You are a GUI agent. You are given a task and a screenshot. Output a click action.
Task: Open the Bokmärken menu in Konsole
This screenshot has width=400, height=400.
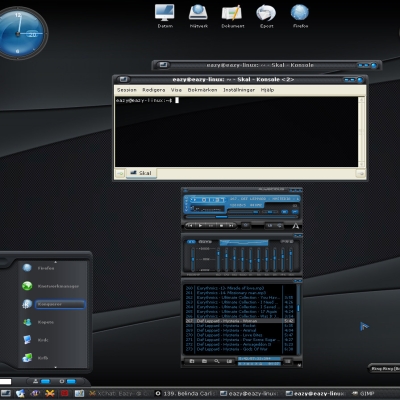click(202, 90)
